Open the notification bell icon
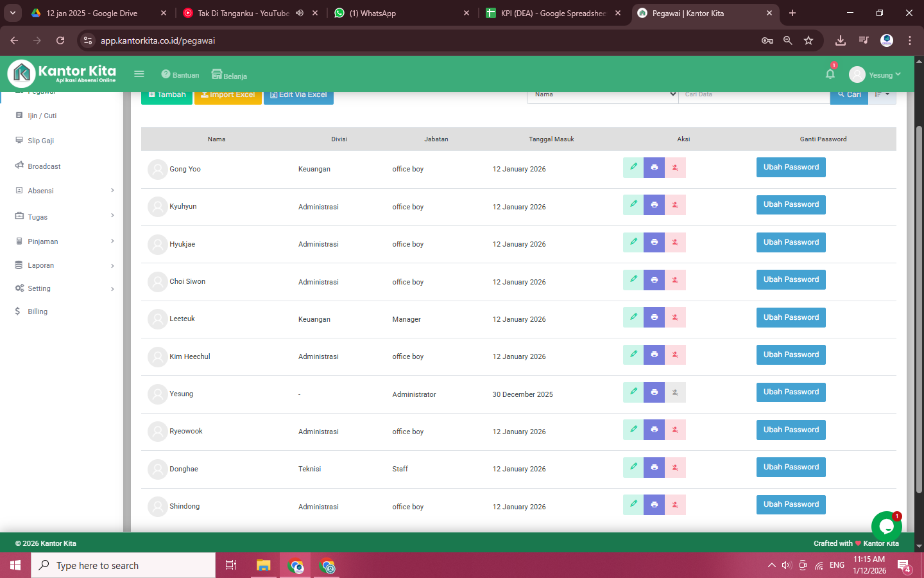This screenshot has height=578, width=924. (x=830, y=74)
